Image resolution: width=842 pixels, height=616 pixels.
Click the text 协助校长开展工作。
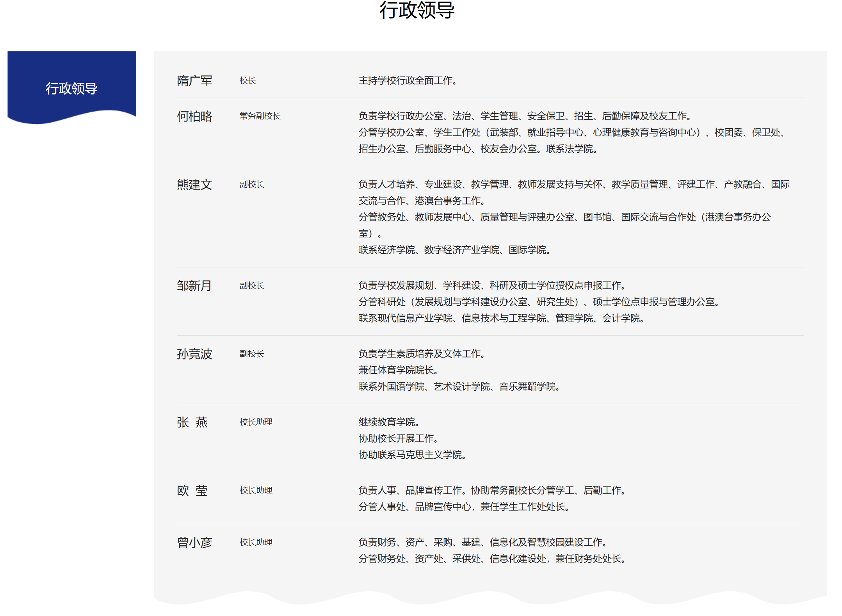(399, 438)
